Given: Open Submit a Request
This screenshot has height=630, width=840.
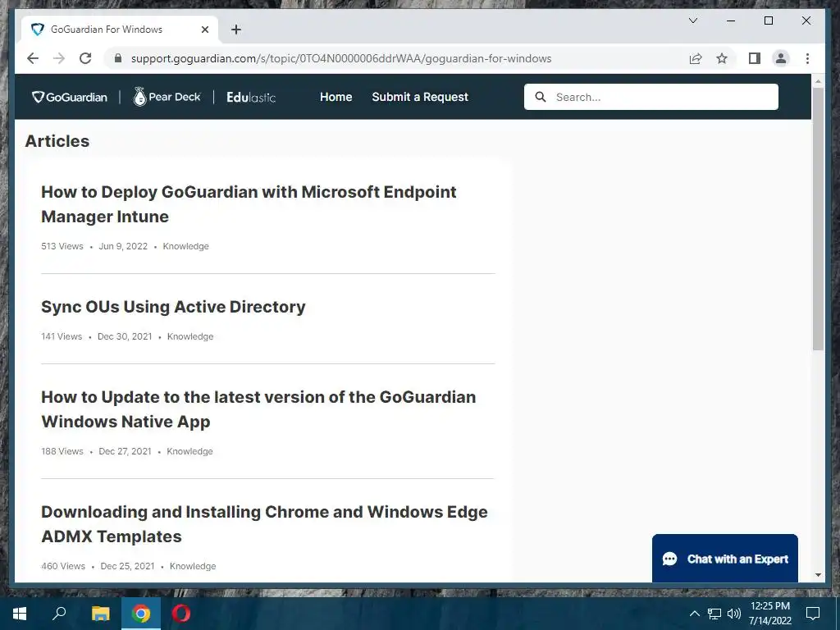Looking at the screenshot, I should [420, 97].
